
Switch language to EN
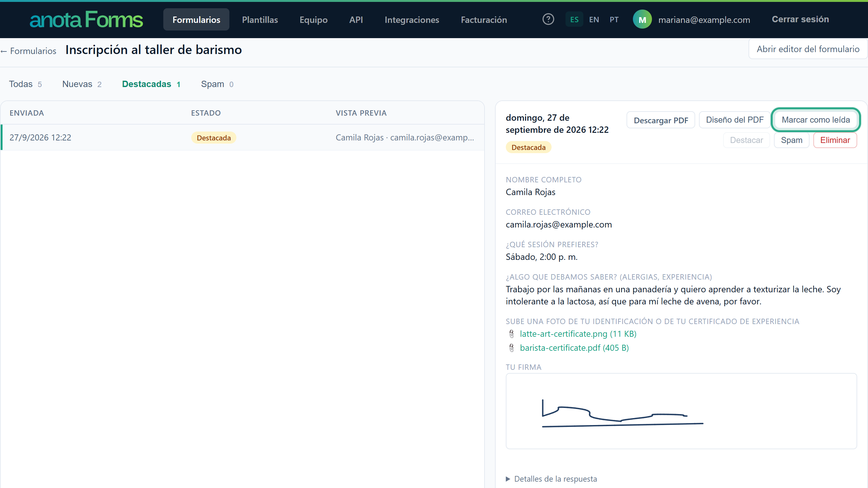coord(594,20)
